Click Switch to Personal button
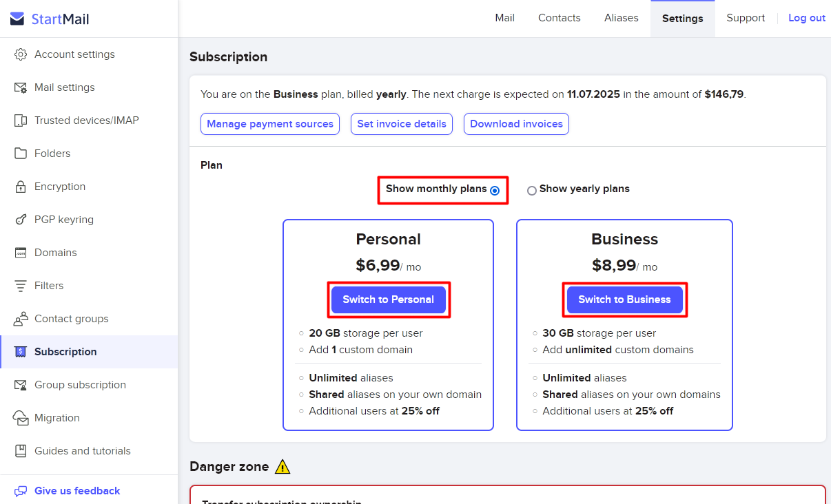The width and height of the screenshot is (831, 504). point(389,300)
